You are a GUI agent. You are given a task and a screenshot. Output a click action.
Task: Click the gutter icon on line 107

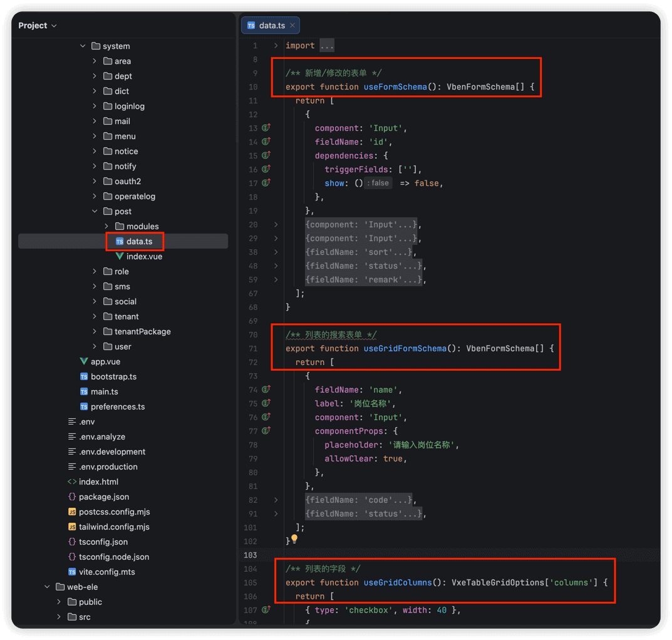(266, 609)
